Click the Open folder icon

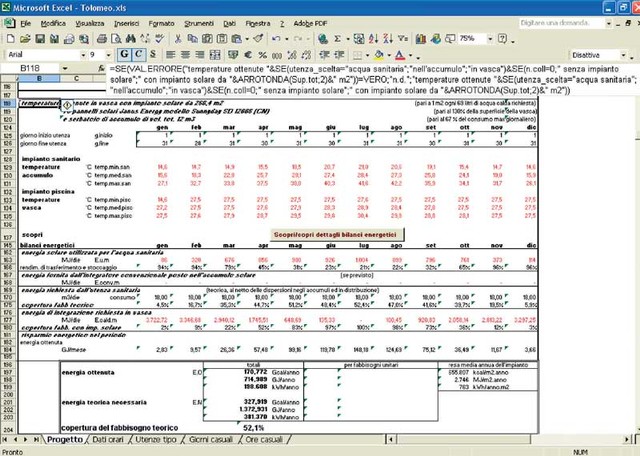pyautogui.click(x=25, y=39)
